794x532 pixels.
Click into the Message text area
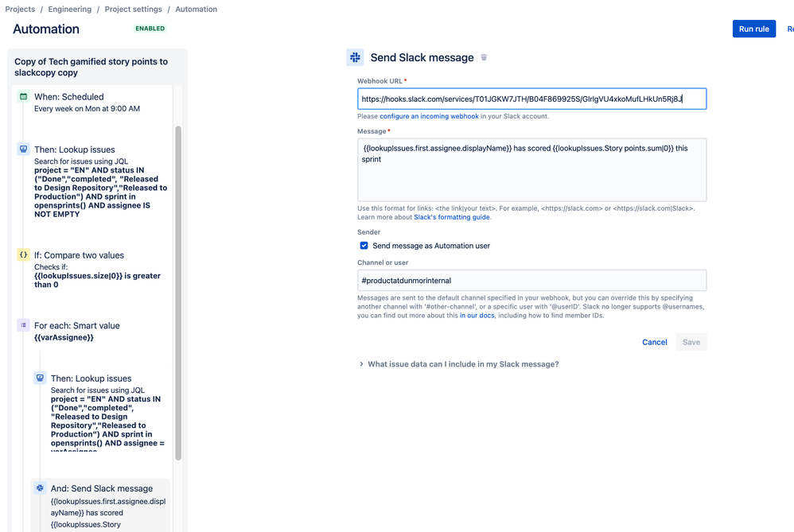click(x=531, y=169)
